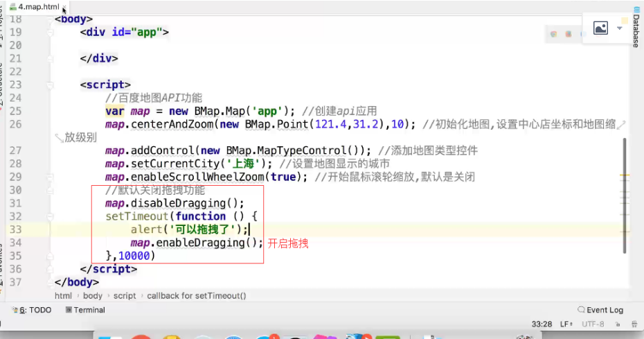The height and width of the screenshot is (339, 644).
Task: Collapse the <body> fold marker on line 18
Action: tap(50, 19)
